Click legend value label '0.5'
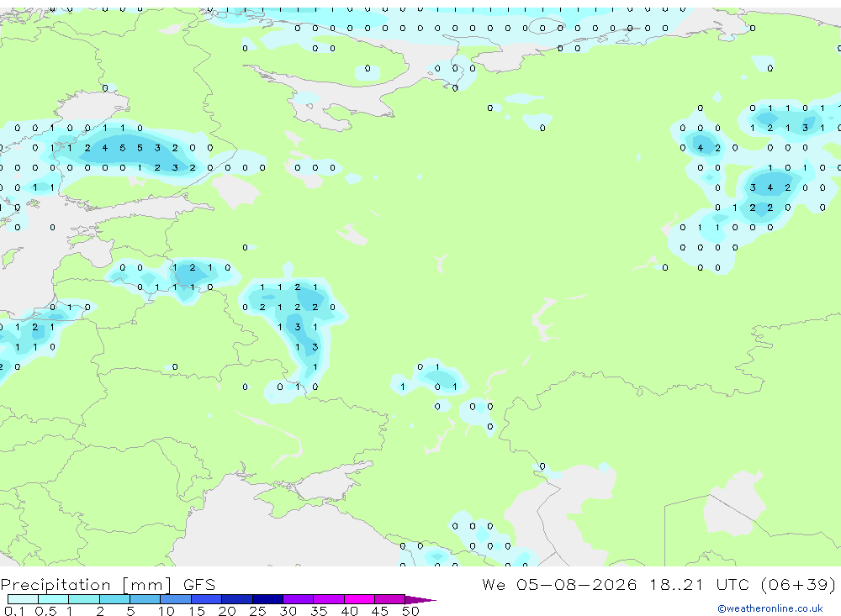This screenshot has height=616, width=841. click(x=45, y=611)
